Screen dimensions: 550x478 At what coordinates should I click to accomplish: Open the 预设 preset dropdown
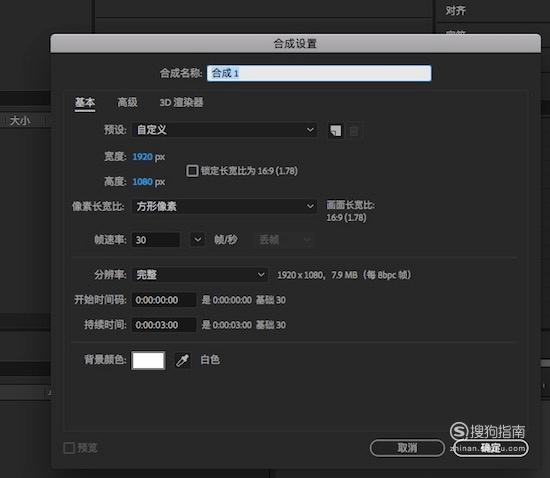[x=224, y=130]
